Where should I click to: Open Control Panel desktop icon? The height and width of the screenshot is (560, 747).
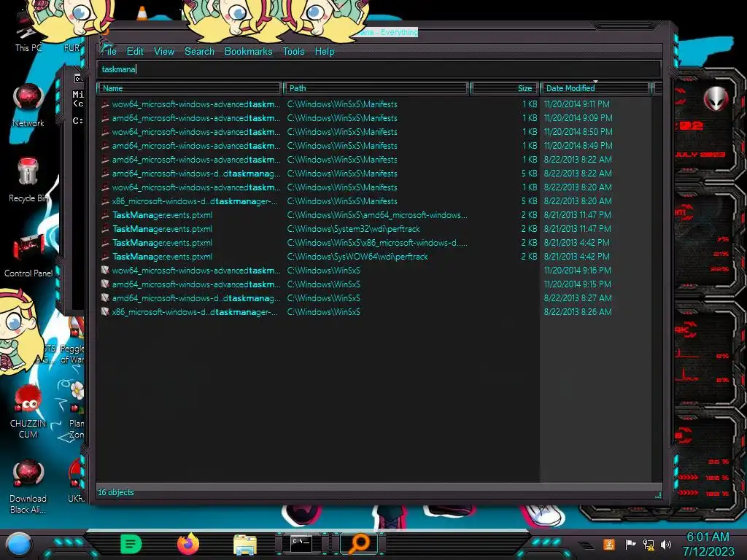(28, 255)
